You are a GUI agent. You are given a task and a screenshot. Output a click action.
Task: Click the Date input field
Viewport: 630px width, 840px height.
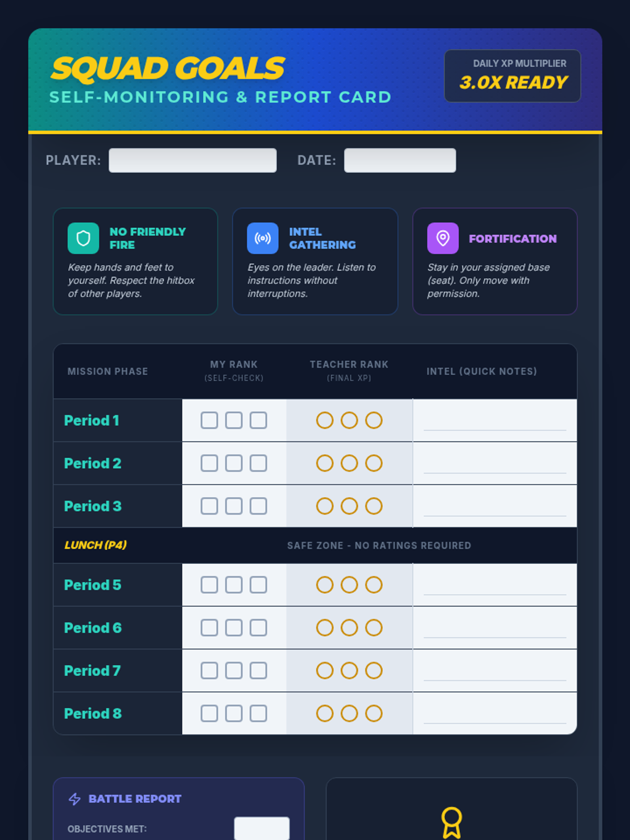(x=400, y=160)
